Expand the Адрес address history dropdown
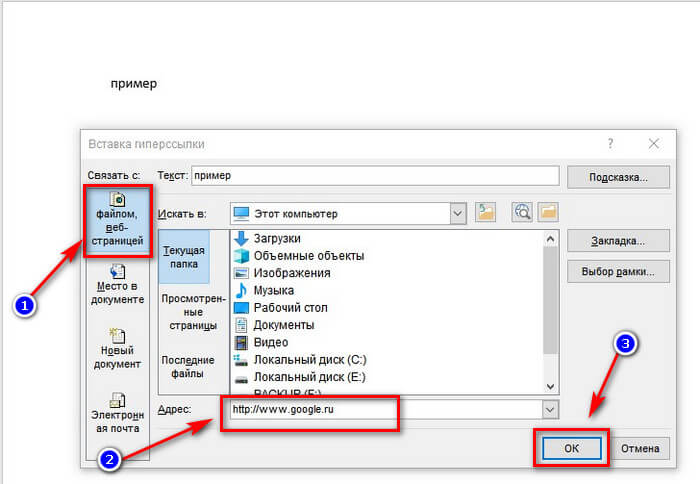 pos(550,409)
